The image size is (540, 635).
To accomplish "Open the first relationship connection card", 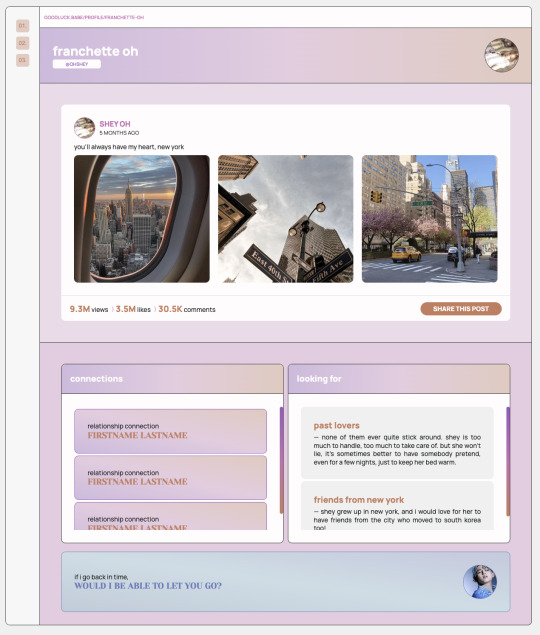I will click(x=171, y=431).
